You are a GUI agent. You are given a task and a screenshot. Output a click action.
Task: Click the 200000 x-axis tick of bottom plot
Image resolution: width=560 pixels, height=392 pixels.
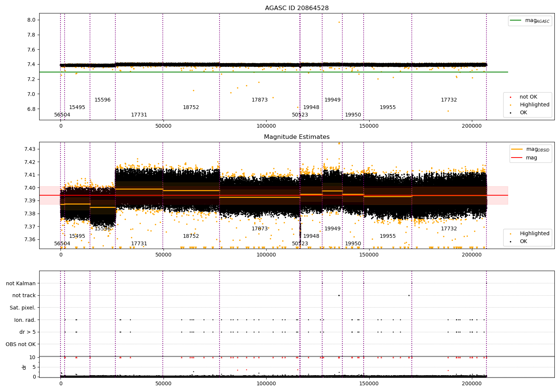click(472, 383)
